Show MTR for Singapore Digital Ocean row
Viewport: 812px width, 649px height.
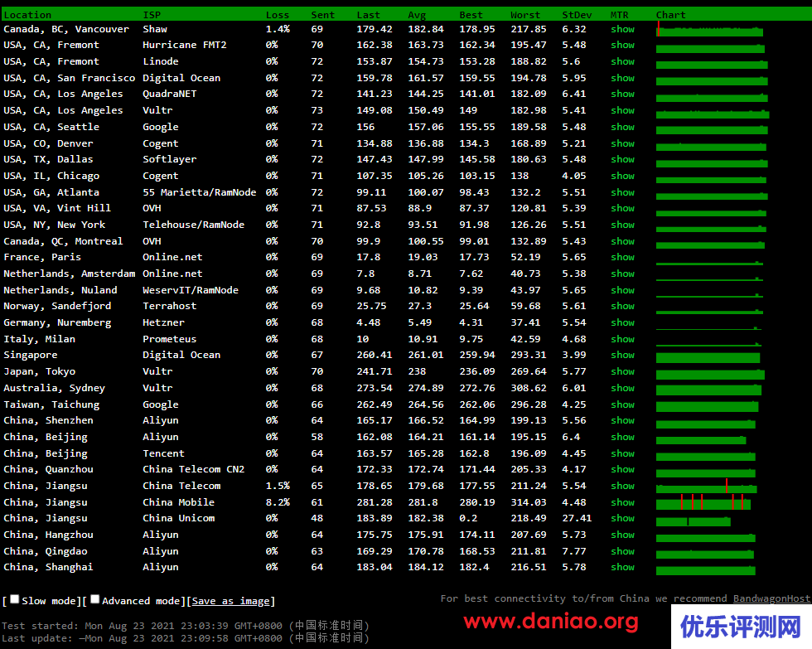tap(622, 355)
